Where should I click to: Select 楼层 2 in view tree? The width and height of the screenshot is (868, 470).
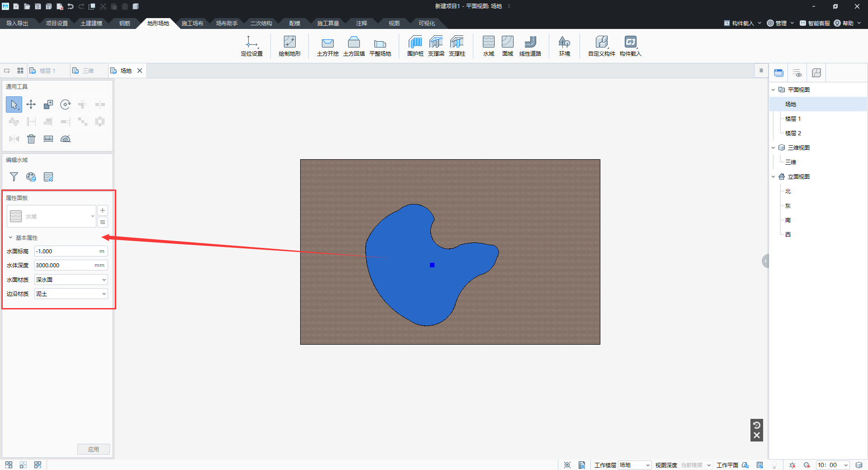(x=793, y=133)
